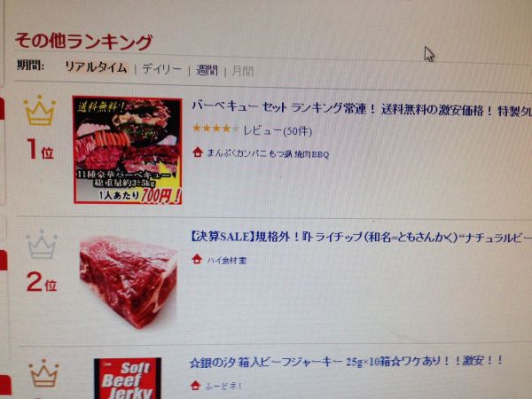532x399 pixels.
Task: Open the ハイ食材室 shop link
Action: (x=227, y=261)
